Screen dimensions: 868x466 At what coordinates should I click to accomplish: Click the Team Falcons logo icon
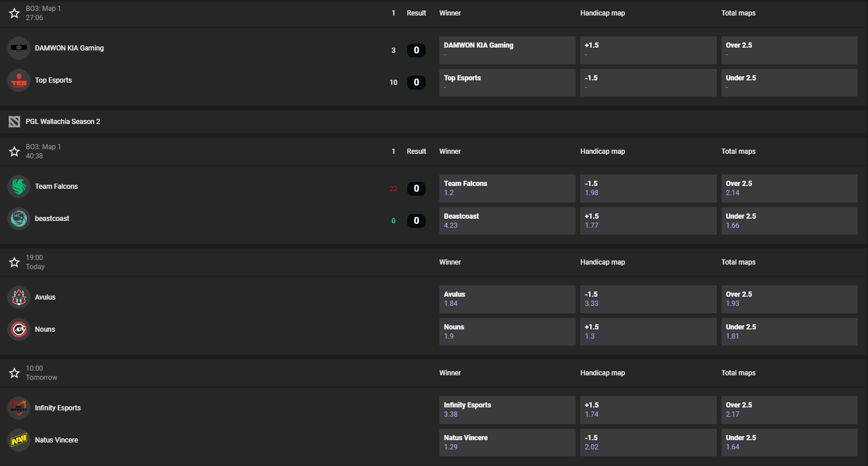coord(19,187)
